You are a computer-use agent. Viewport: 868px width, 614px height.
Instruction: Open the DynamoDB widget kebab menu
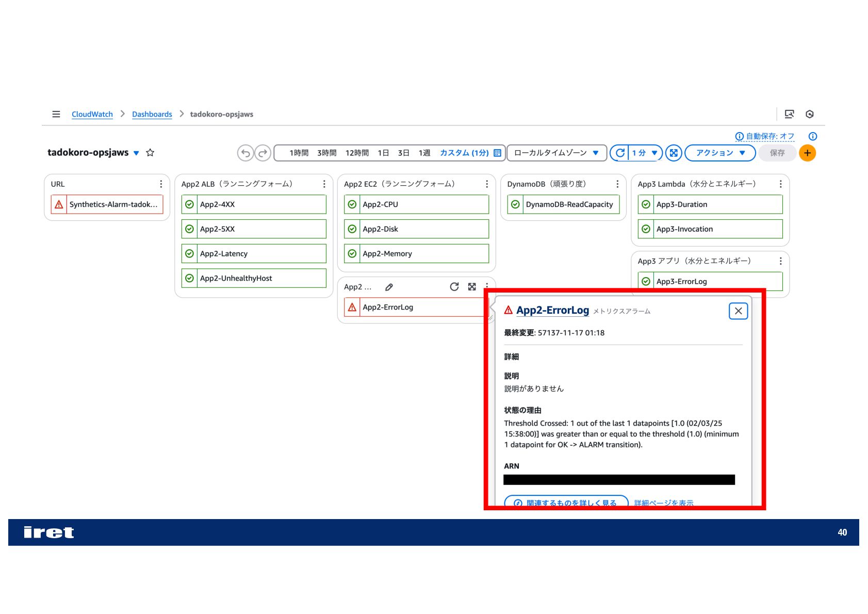617,184
